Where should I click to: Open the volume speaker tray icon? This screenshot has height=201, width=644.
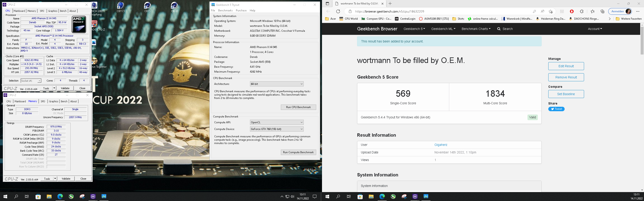coord(292,197)
